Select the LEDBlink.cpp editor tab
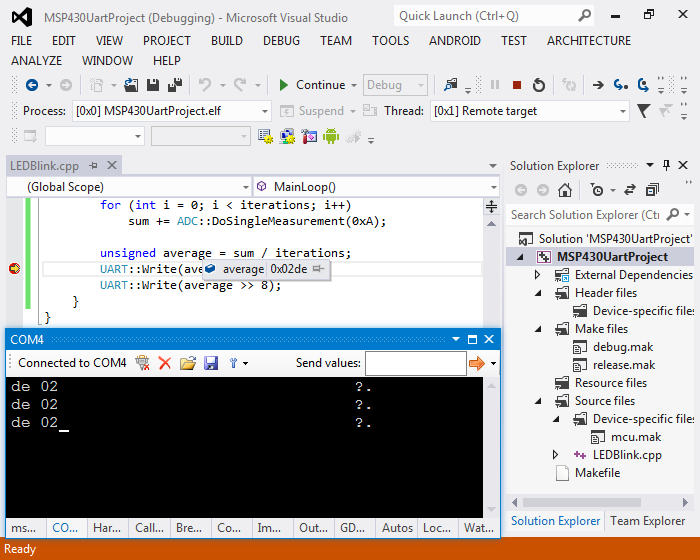700x560 pixels. click(44, 166)
